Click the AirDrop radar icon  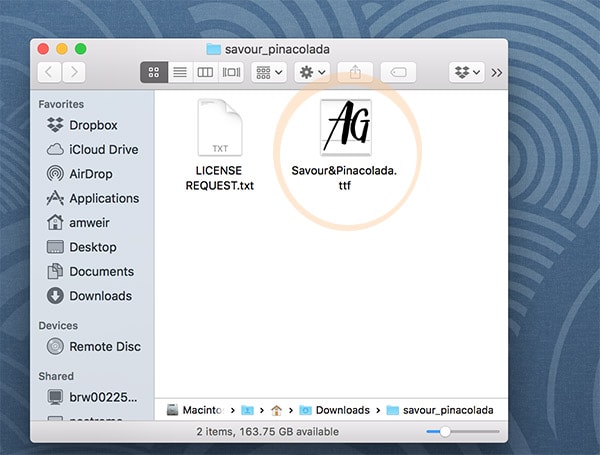coord(55,174)
